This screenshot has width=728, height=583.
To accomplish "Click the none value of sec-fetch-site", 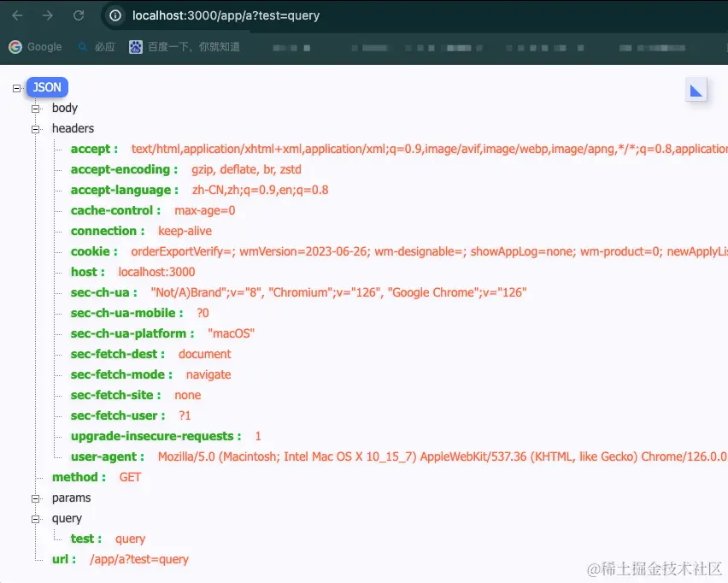I will point(188,395).
